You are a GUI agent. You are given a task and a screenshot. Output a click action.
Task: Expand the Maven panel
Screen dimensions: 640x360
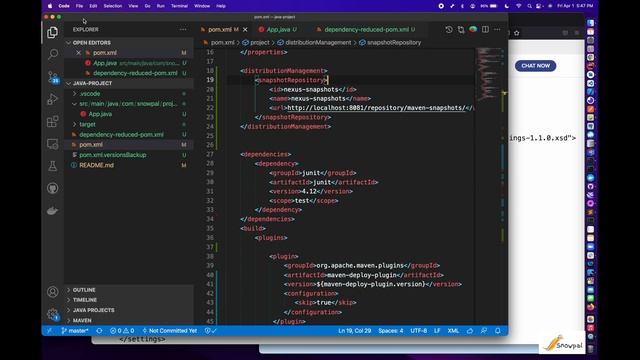[x=129, y=320]
